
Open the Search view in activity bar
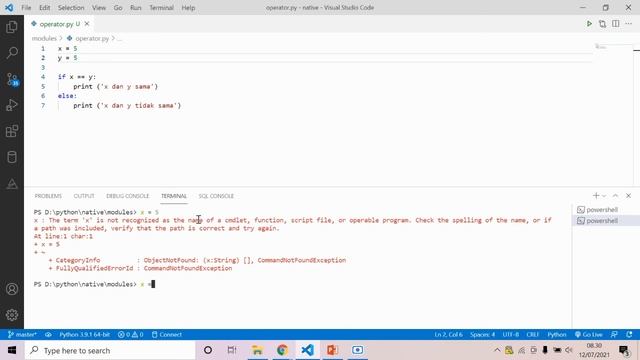click(12, 53)
